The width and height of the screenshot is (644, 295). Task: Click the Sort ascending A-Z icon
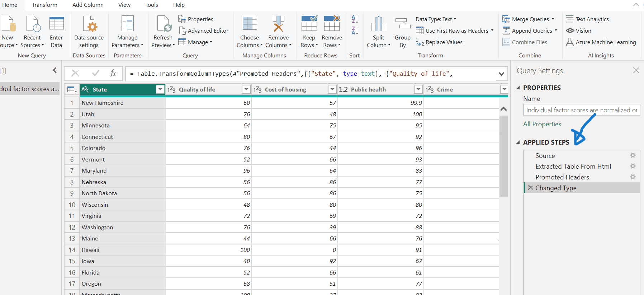[x=355, y=19]
